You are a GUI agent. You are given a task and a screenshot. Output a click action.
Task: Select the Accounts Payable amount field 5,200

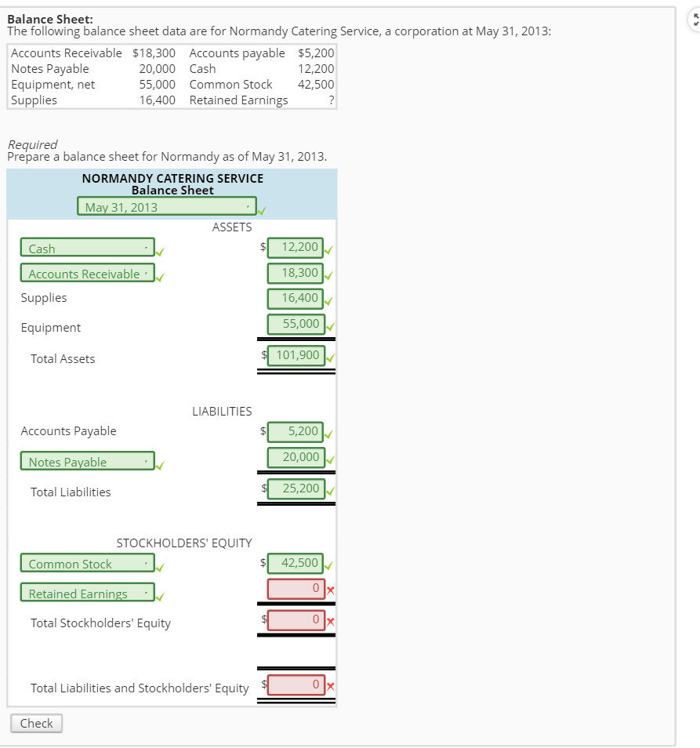click(x=296, y=430)
